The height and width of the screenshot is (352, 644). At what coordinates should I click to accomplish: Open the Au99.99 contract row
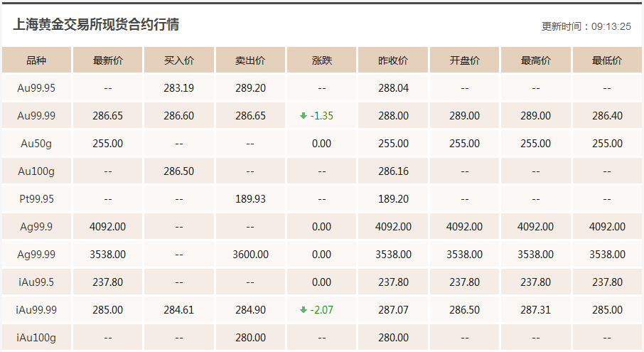tap(322, 116)
